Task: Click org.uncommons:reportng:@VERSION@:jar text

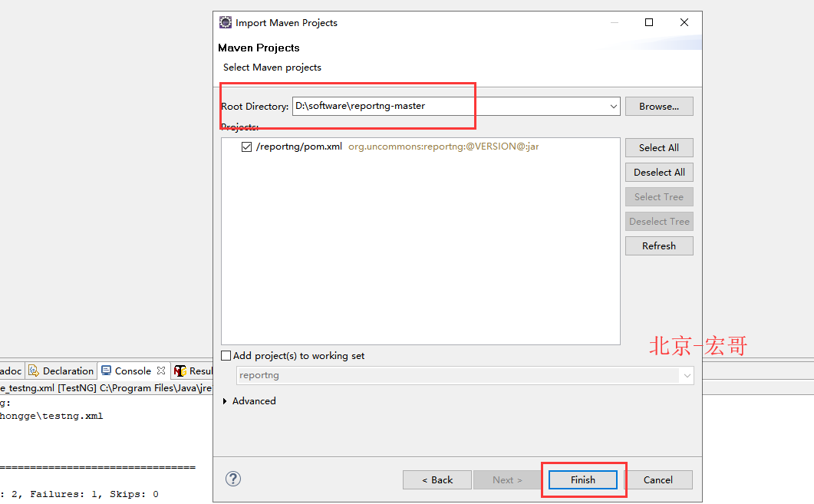Action: [443, 147]
